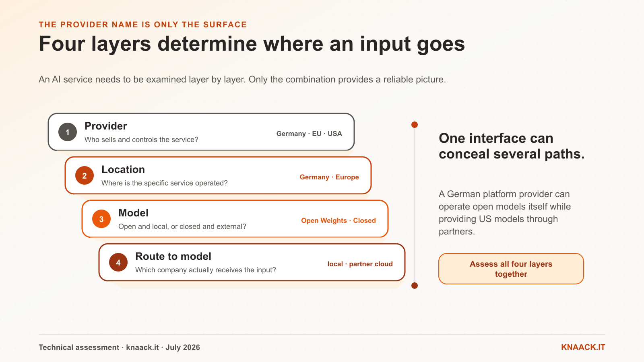Click the Route to model heading
Image resolution: width=644 pixels, height=362 pixels.
tap(173, 256)
